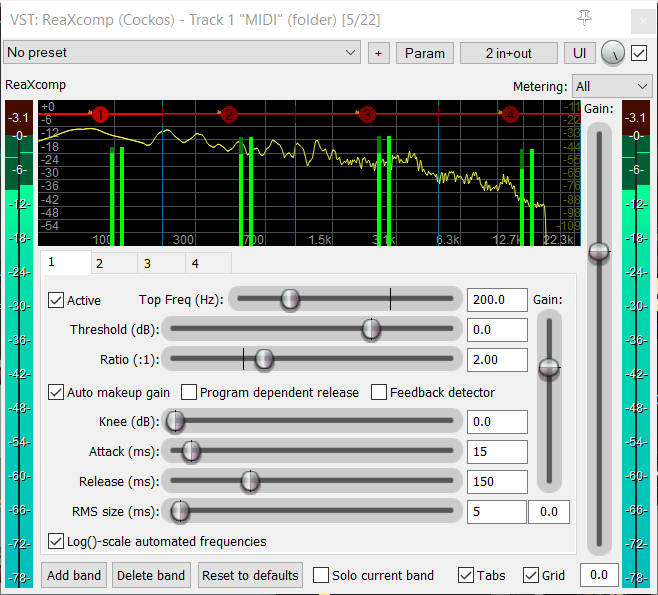Click the Knee value field
658x595 pixels.
click(497, 422)
